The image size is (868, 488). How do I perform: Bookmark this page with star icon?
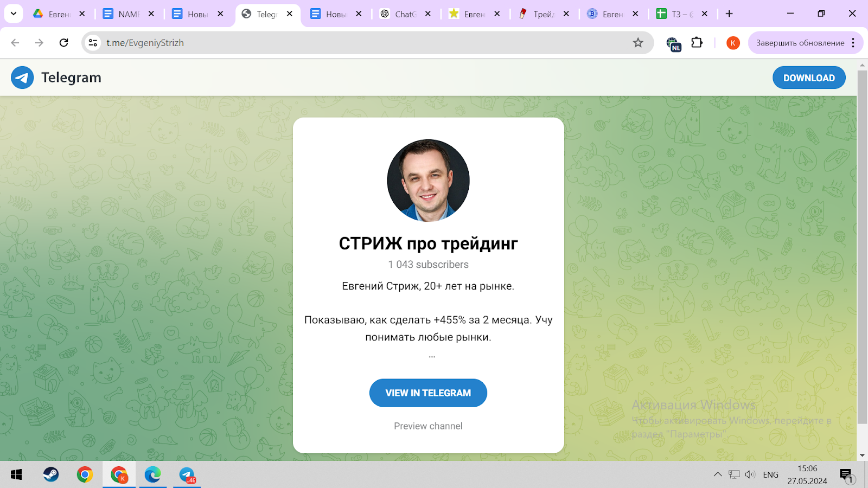click(638, 43)
